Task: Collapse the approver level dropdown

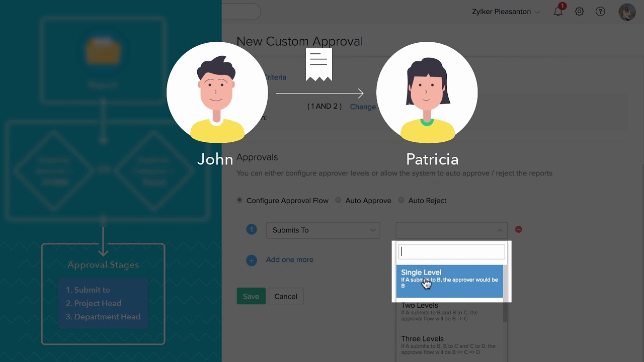Action: (451, 230)
